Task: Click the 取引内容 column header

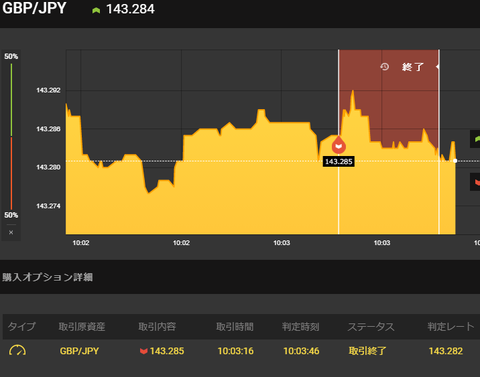Action: (x=157, y=326)
